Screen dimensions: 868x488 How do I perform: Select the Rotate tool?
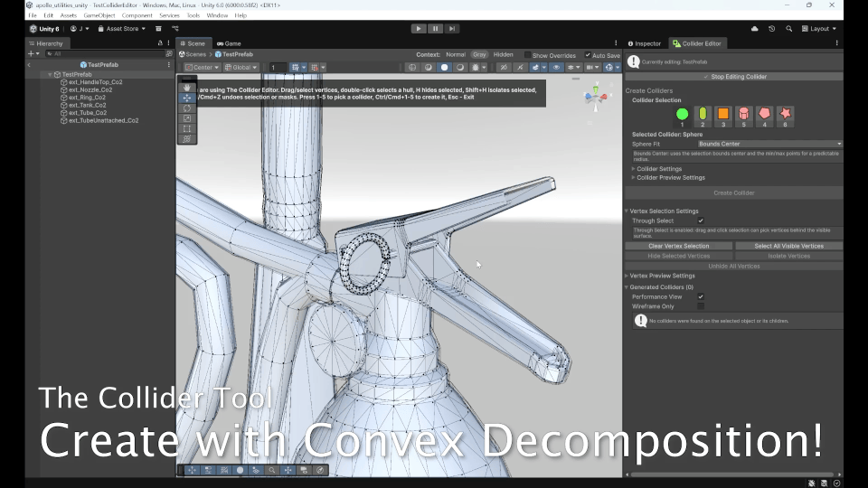(187, 108)
